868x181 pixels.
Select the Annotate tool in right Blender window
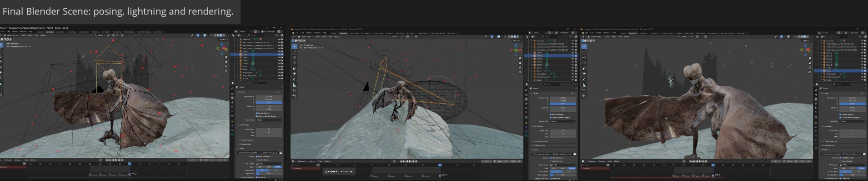click(x=584, y=79)
